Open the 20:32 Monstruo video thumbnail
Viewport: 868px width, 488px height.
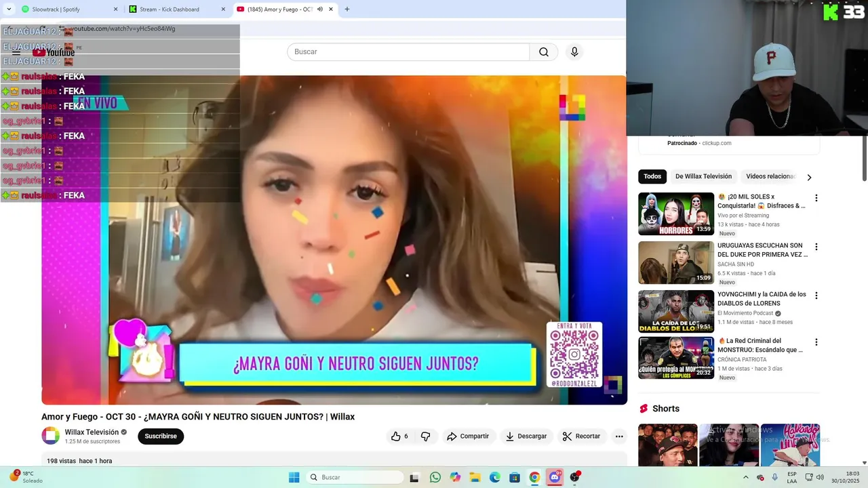pos(676,358)
